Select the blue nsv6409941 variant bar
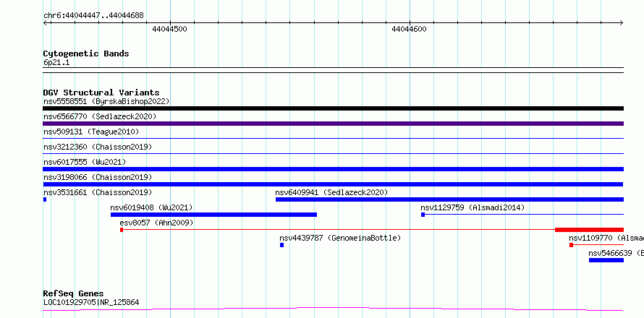The width and height of the screenshot is (644, 318). [450, 199]
